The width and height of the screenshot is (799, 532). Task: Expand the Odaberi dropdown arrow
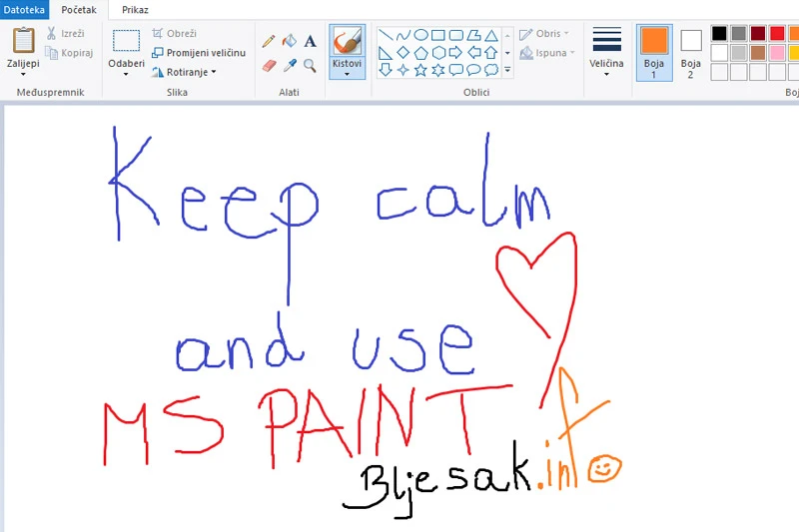click(x=126, y=74)
